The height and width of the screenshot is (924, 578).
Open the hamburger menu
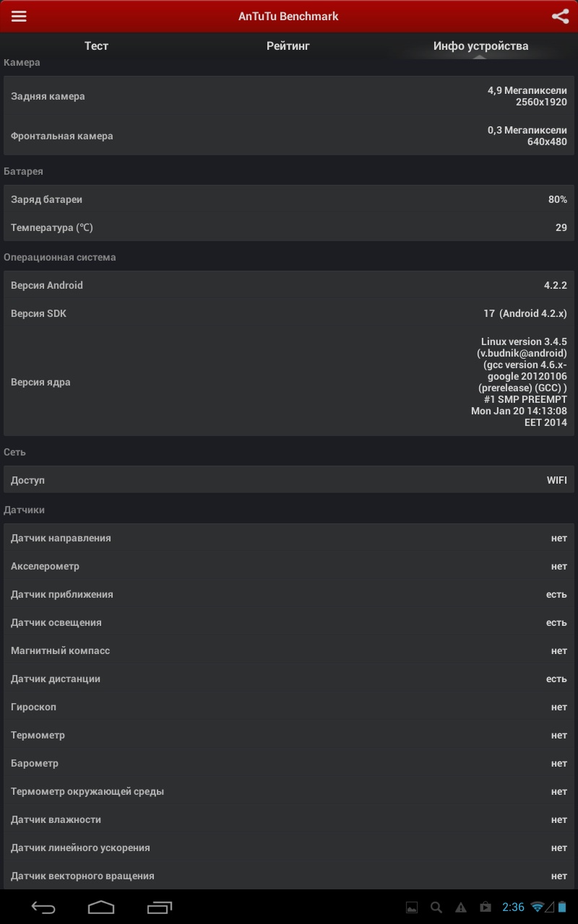coord(19,16)
